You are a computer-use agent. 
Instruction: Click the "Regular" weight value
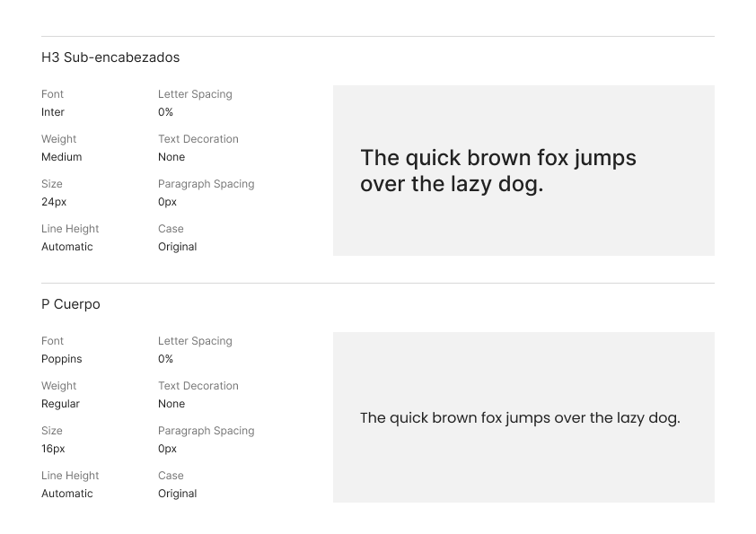point(61,404)
